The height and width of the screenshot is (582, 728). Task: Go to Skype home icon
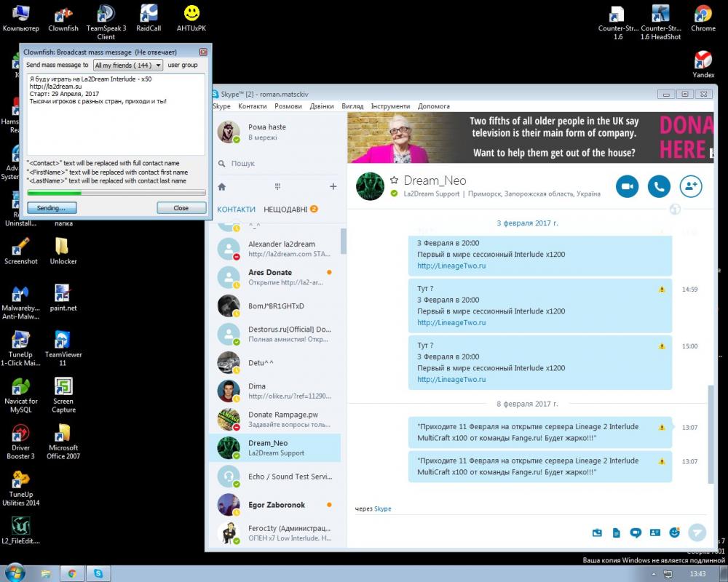tap(222, 187)
